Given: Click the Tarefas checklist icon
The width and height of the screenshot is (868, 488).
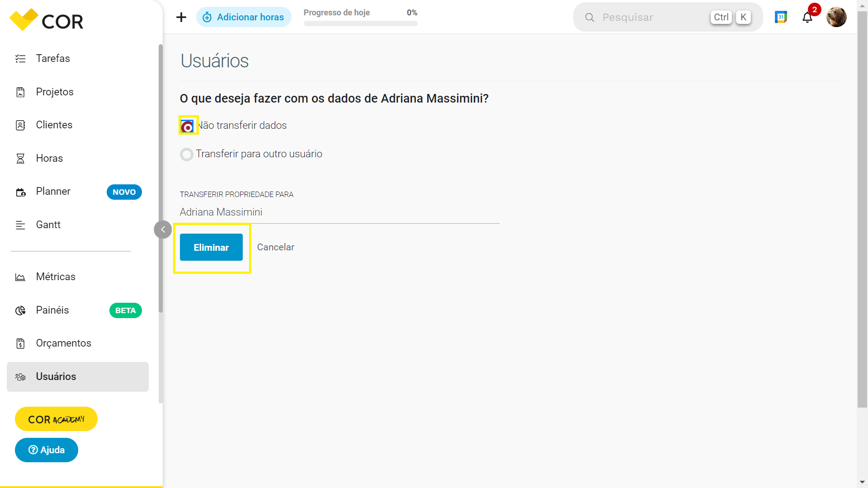Looking at the screenshot, I should pyautogui.click(x=20, y=59).
